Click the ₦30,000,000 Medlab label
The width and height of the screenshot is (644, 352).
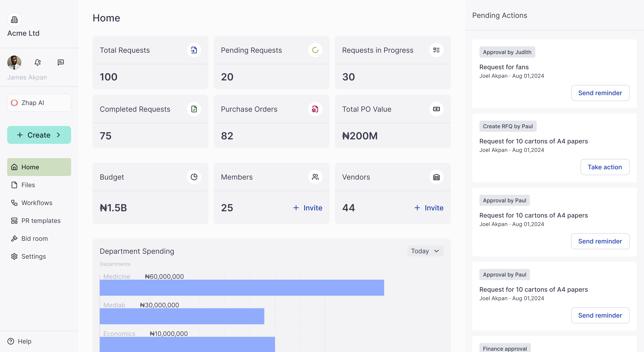coord(160,305)
